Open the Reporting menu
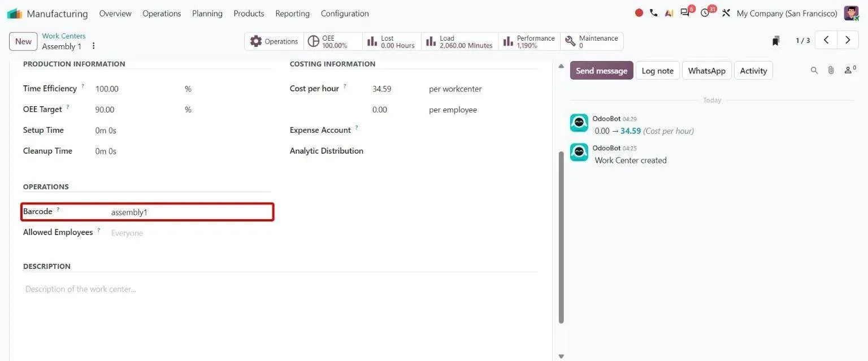The width and height of the screenshot is (868, 361). [292, 14]
